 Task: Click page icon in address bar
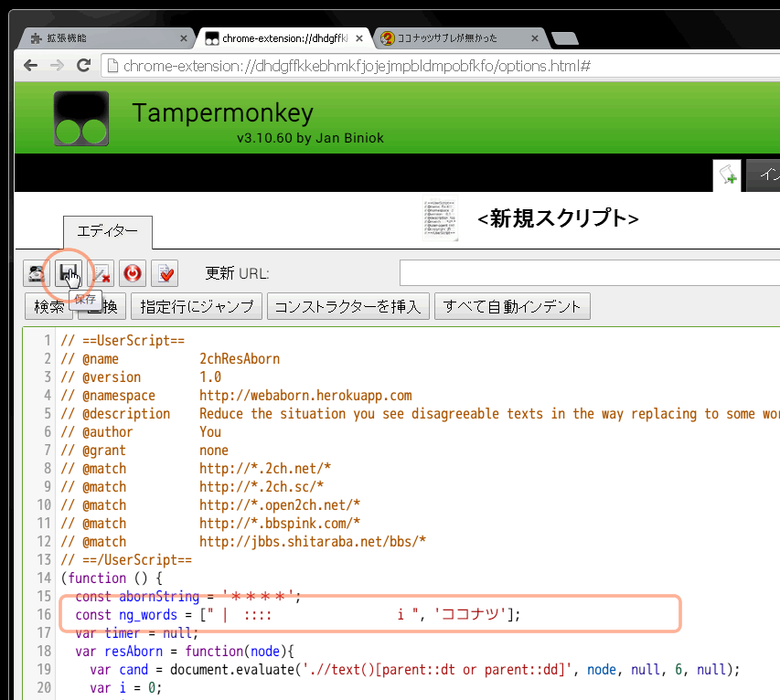112,66
